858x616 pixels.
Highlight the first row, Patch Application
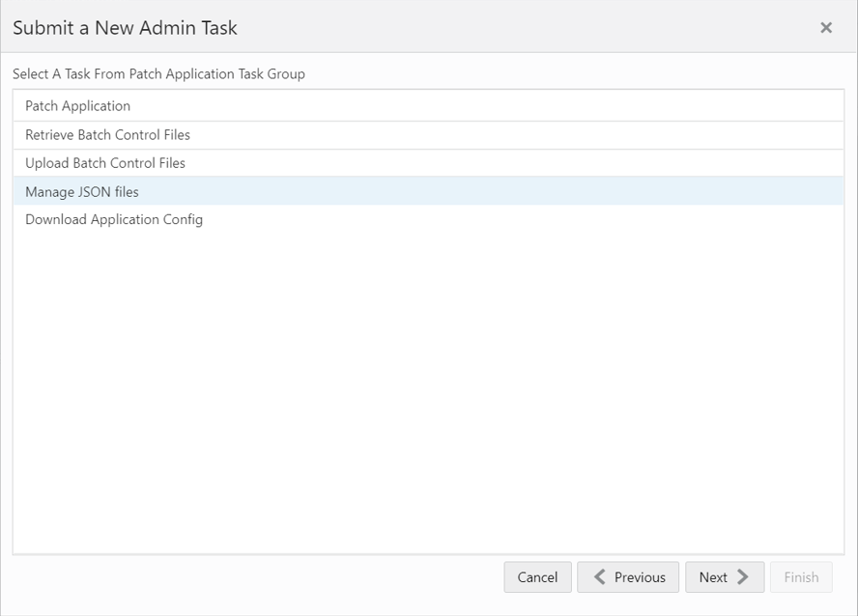coord(428,106)
